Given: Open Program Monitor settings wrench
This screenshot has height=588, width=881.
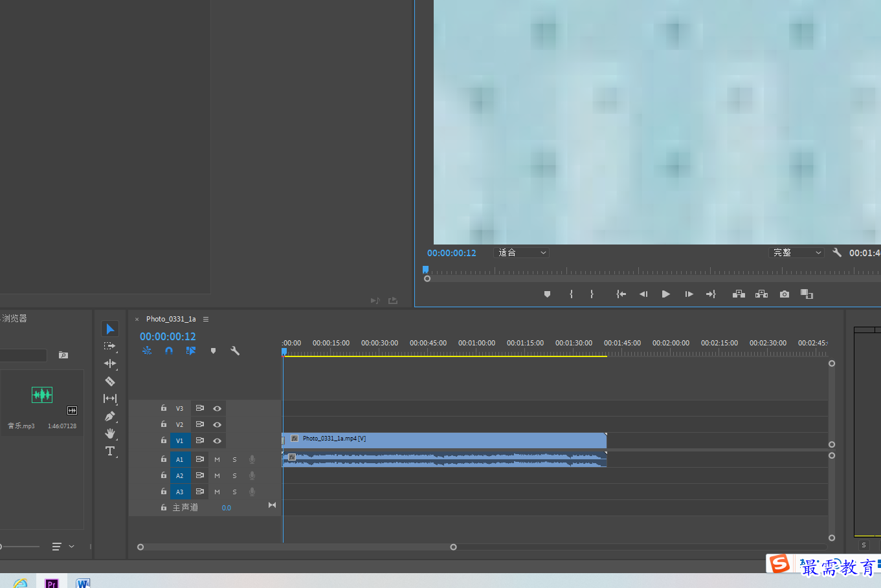Looking at the screenshot, I should [x=837, y=253].
